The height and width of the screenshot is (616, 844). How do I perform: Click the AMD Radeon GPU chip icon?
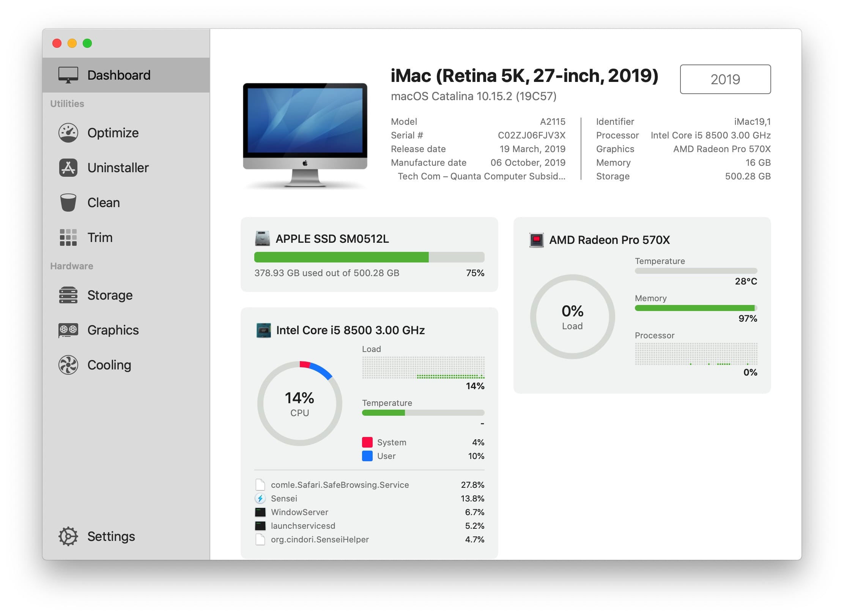(537, 240)
